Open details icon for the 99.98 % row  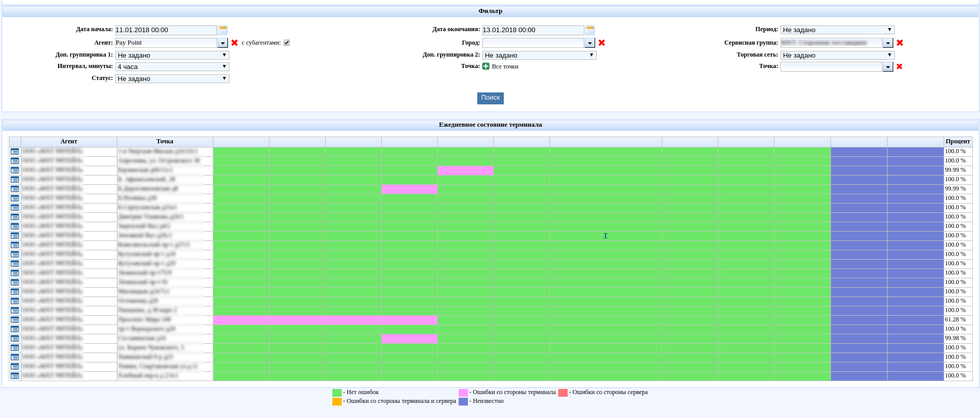pyautogui.click(x=15, y=339)
